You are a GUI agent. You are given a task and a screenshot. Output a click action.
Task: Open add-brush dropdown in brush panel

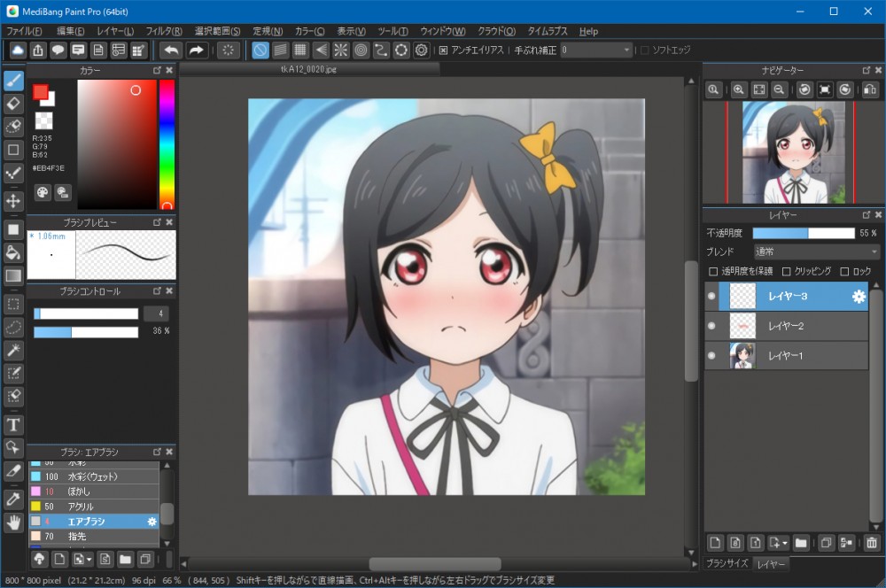pos(89,560)
